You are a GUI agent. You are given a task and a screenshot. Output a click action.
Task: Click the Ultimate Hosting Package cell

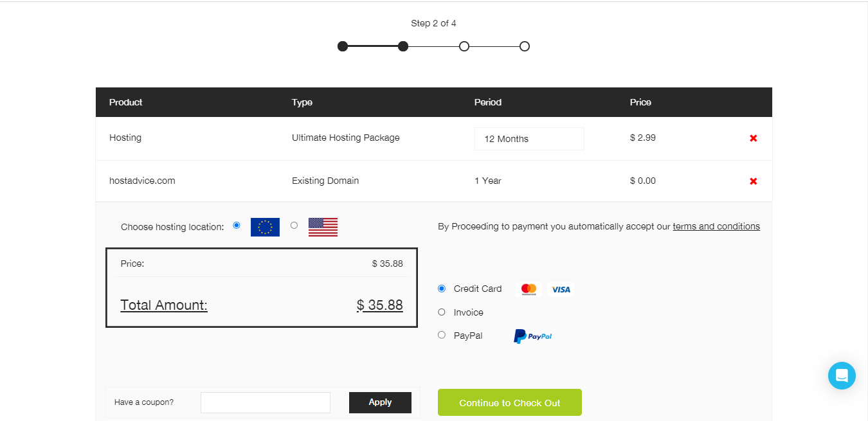coord(346,138)
